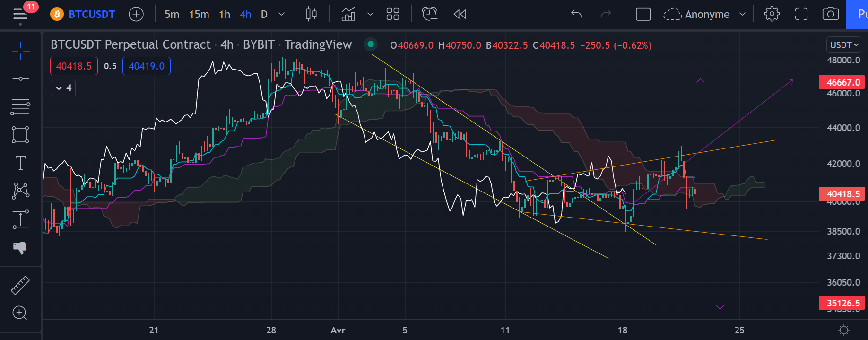Toggle fullscreen mode
This screenshot has height=340, width=868.
click(801, 14)
